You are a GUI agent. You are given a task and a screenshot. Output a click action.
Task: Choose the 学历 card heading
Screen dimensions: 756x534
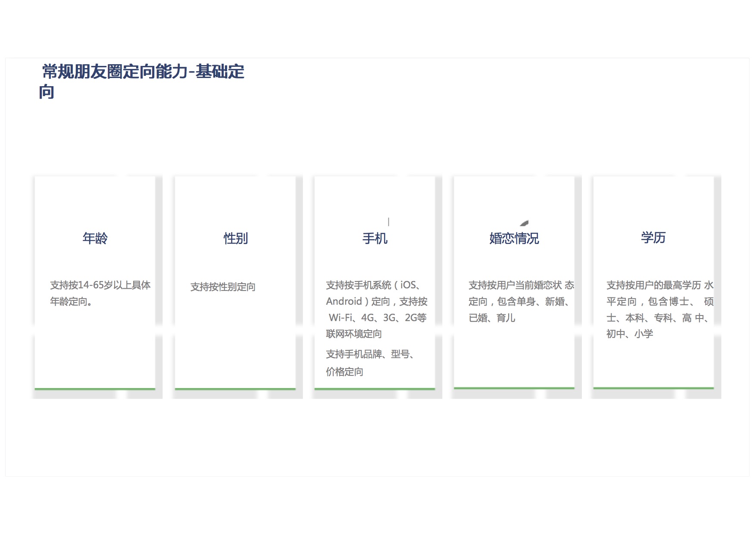click(x=653, y=237)
